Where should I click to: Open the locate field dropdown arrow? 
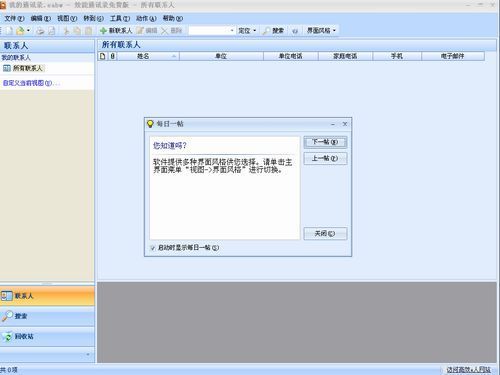232,31
